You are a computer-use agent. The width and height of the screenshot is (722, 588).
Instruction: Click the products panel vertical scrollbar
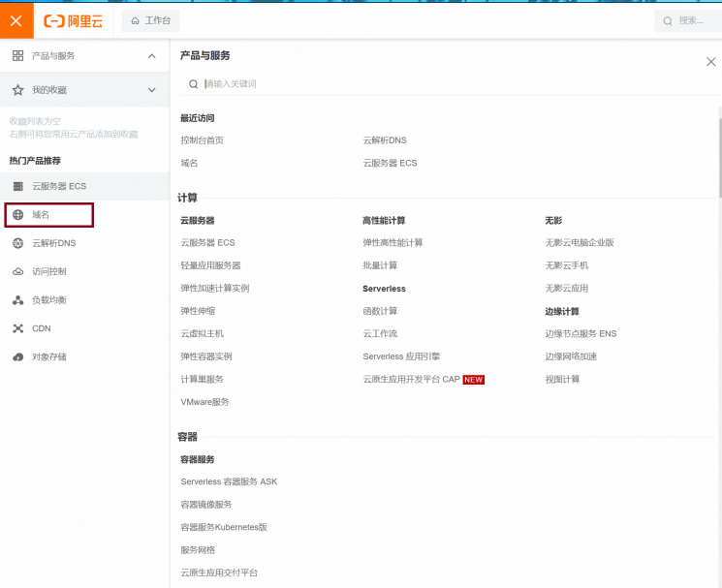pyautogui.click(x=720, y=157)
